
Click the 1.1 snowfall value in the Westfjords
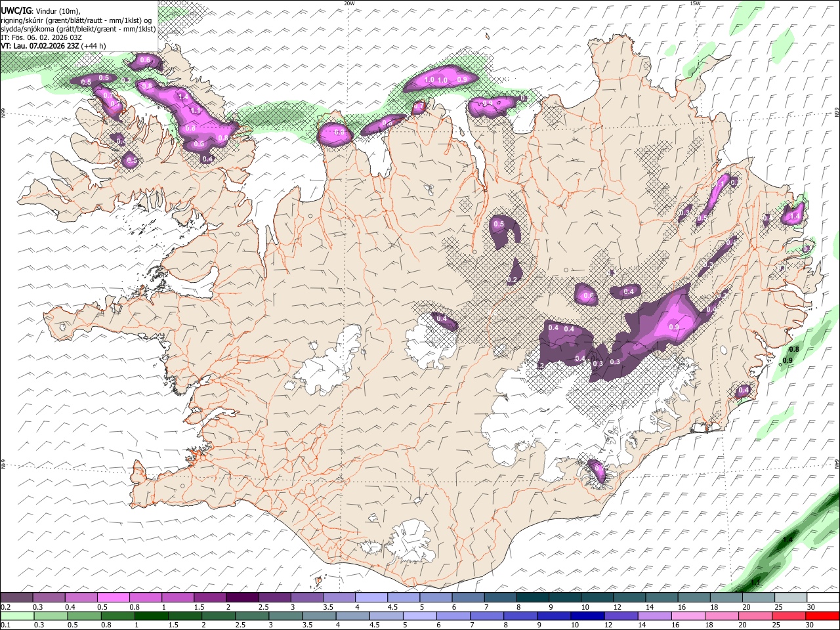(195, 111)
